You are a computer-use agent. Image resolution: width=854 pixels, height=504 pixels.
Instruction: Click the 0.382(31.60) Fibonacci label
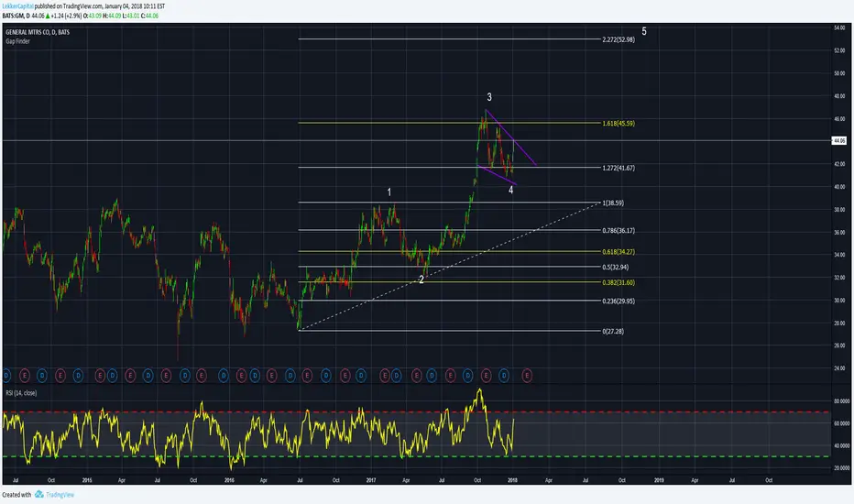[619, 282]
